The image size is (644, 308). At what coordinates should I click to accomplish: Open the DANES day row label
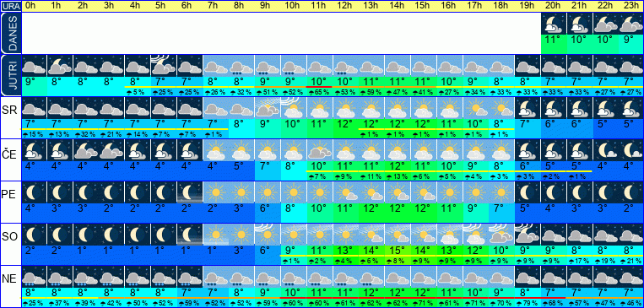(x=10, y=34)
